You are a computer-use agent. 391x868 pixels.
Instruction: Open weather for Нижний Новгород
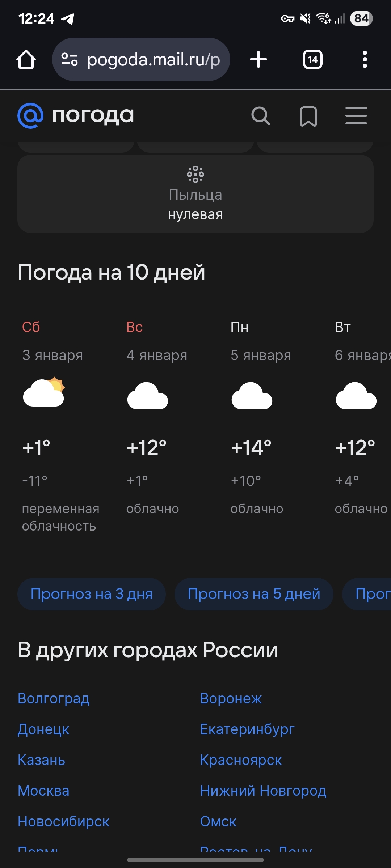tap(263, 791)
